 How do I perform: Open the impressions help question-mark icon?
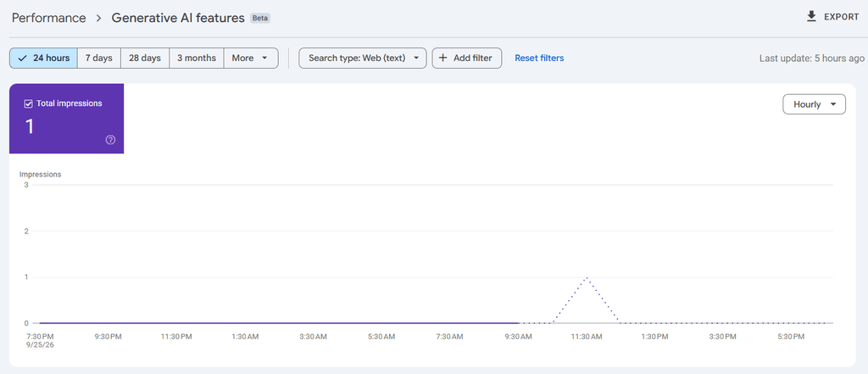click(111, 140)
